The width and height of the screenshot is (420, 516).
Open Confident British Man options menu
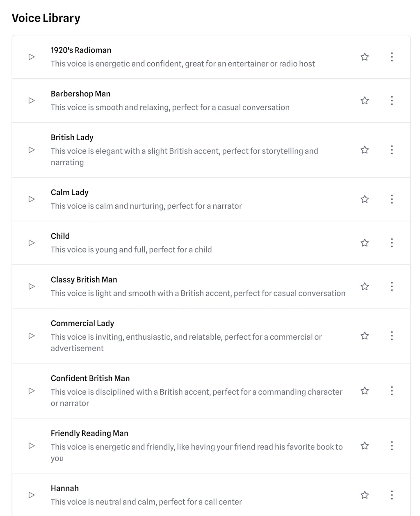392,391
